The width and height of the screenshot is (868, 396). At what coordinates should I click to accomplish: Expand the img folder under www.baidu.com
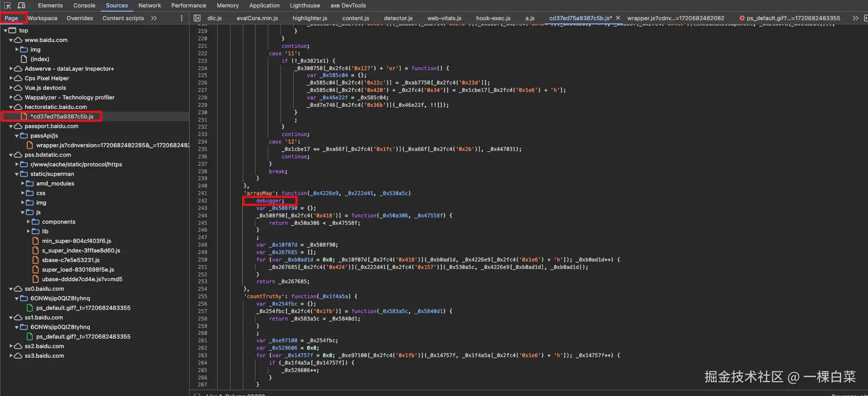17,49
